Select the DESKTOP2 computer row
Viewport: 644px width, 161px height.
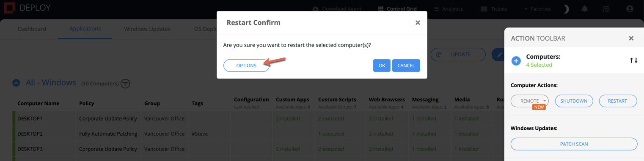(254, 134)
